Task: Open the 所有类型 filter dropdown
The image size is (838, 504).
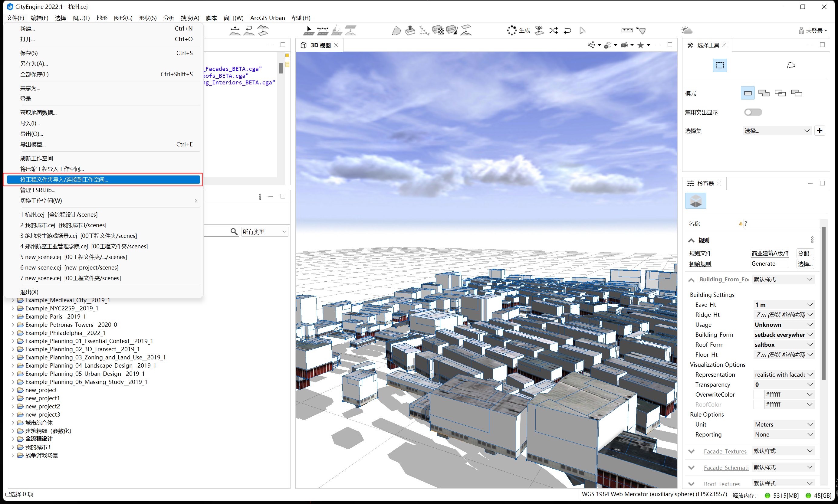Action: click(264, 232)
